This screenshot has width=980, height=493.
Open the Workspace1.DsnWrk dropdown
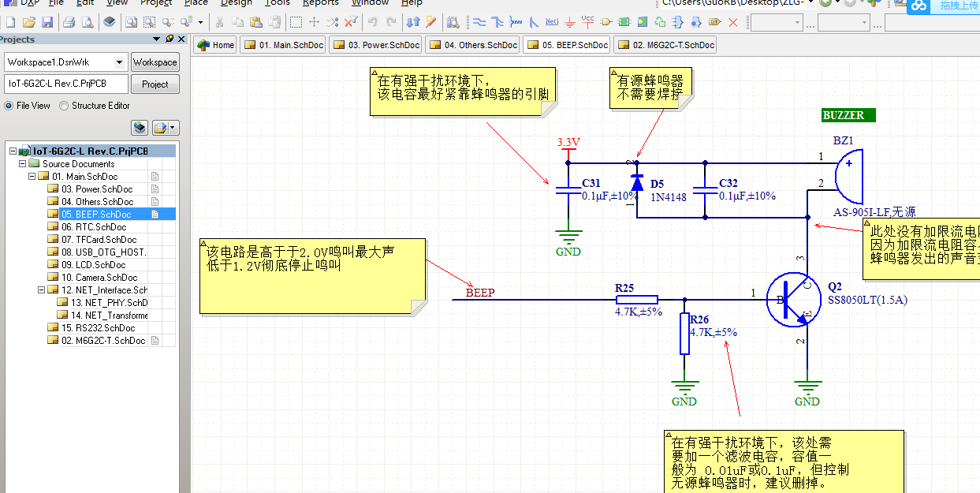[119, 62]
